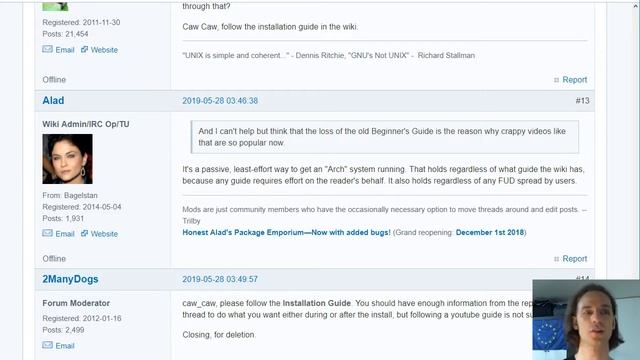640x360 pixels.
Task: Click Alad's Website external-link icon
Action: pos(84,233)
